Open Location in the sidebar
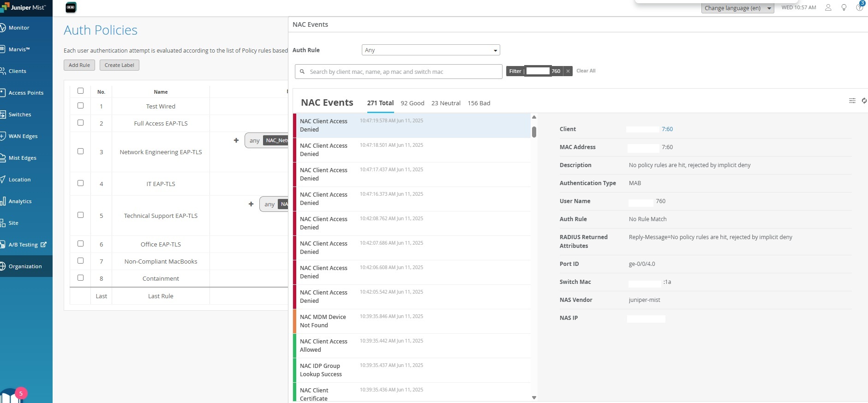Screen dimensions: 868x403 pyautogui.click(x=26, y=180)
